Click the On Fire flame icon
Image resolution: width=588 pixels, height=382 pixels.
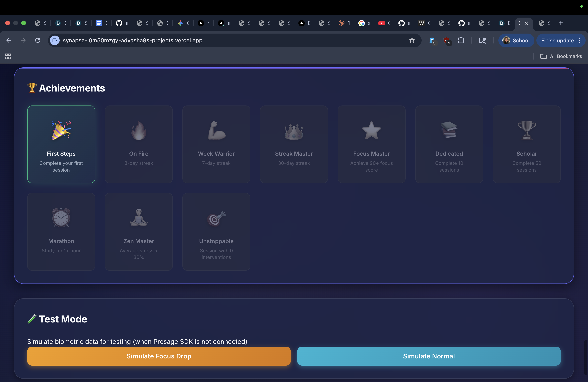click(139, 130)
